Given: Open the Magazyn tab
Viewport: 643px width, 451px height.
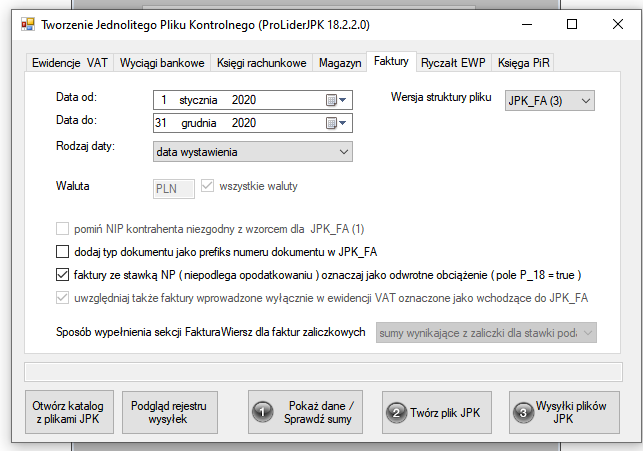Looking at the screenshot, I should pos(340,63).
